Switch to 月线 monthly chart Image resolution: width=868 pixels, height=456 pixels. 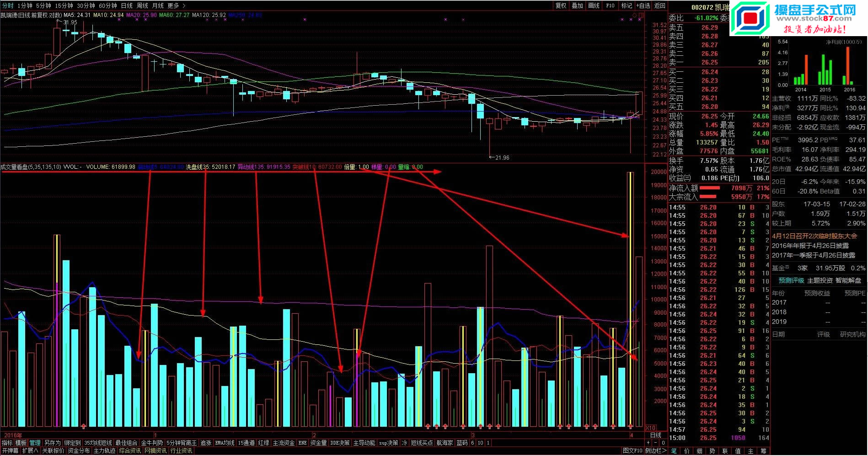158,5
